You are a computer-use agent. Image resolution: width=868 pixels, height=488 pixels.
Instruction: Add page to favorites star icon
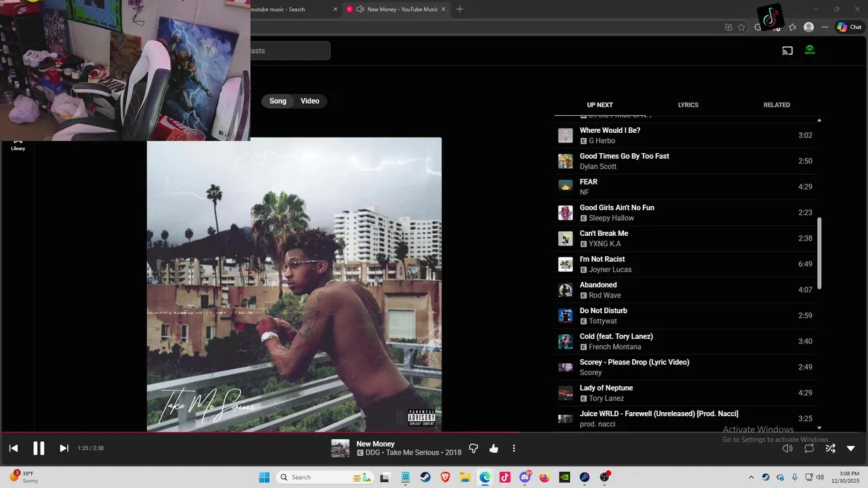pyautogui.click(x=741, y=27)
